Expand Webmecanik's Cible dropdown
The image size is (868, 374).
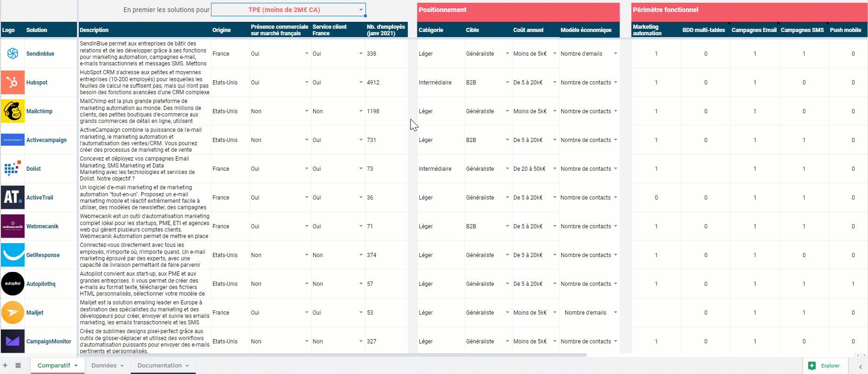coord(507,226)
